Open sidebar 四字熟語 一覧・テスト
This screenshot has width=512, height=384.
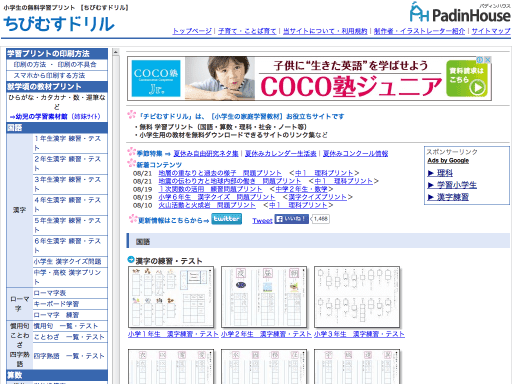click(x=69, y=356)
